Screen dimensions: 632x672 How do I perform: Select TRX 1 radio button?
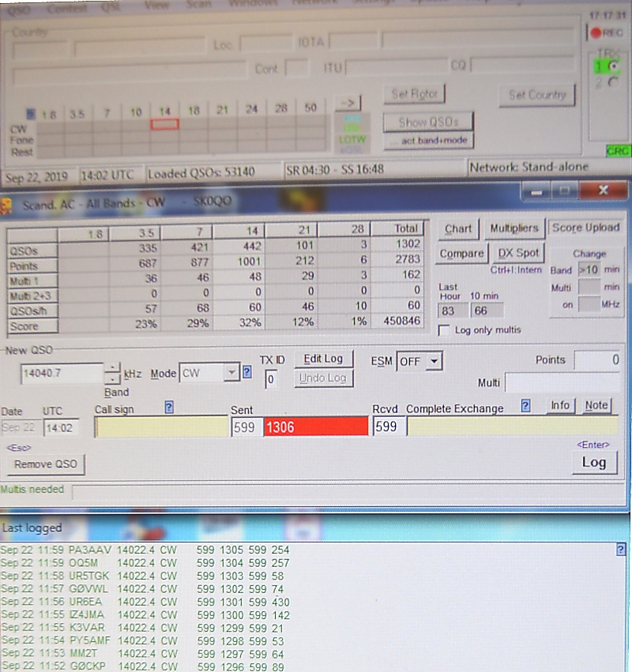611,67
